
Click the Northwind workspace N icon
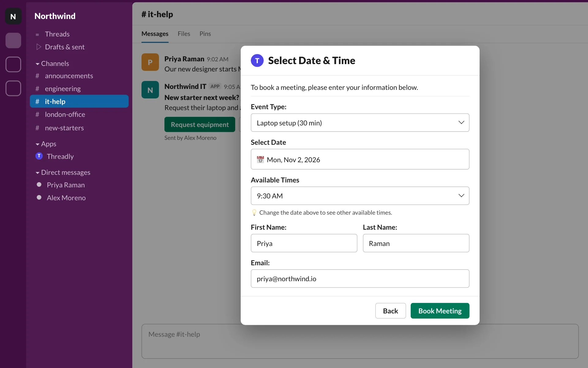pyautogui.click(x=13, y=16)
